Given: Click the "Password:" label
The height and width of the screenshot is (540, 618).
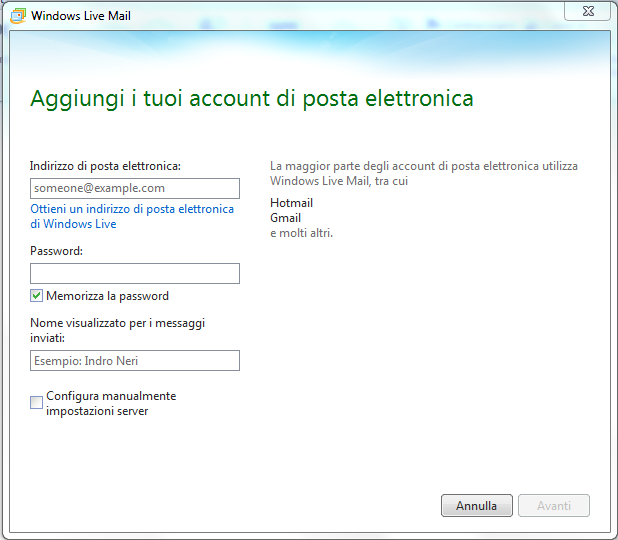Looking at the screenshot, I should click(x=56, y=251).
